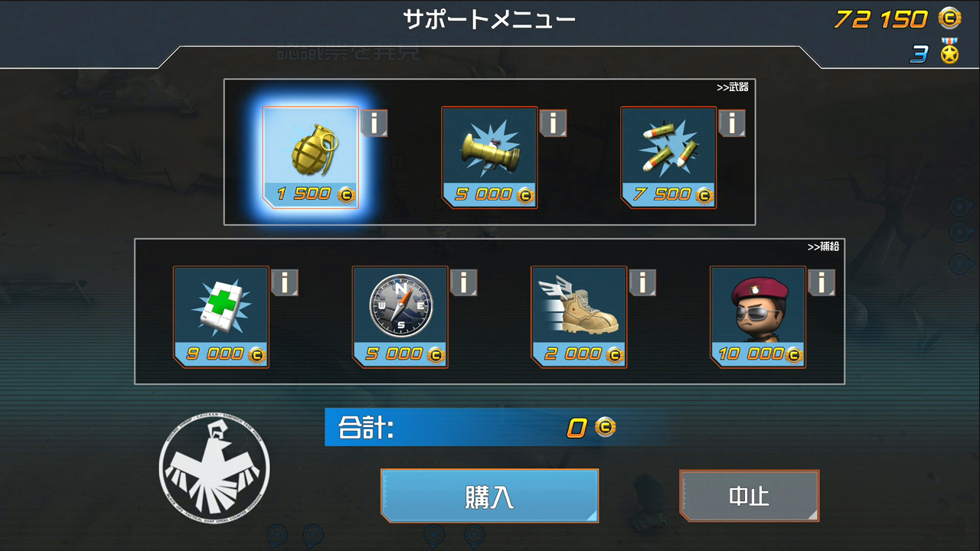Open info for the compass item
The height and width of the screenshot is (551, 980).
coord(464,282)
